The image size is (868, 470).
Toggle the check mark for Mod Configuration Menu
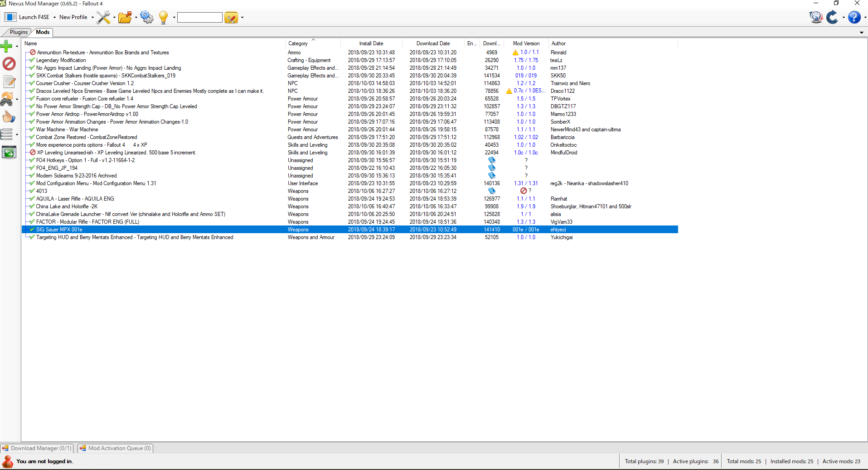tap(32, 183)
